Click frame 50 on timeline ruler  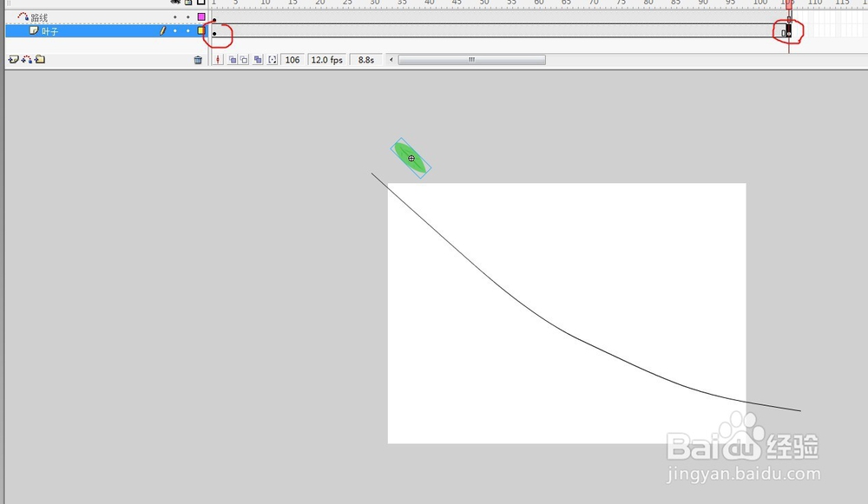[484, 3]
